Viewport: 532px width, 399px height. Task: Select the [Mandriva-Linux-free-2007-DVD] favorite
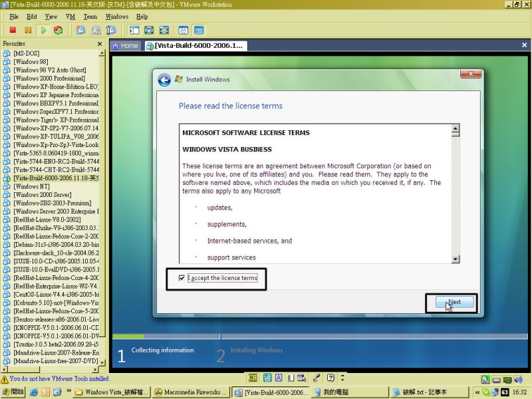click(56, 361)
